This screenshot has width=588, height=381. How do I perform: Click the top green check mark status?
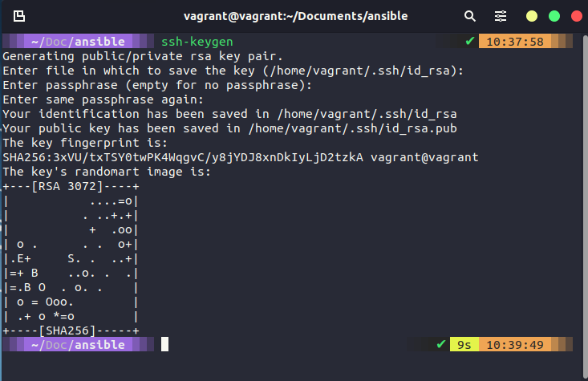(470, 41)
